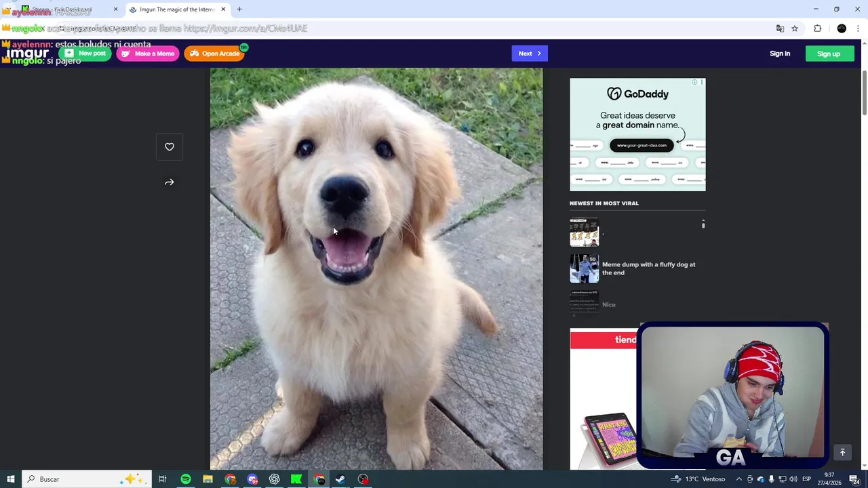This screenshot has height=488, width=868.
Task: Open the notification center icon
Action: pyautogui.click(x=854, y=479)
